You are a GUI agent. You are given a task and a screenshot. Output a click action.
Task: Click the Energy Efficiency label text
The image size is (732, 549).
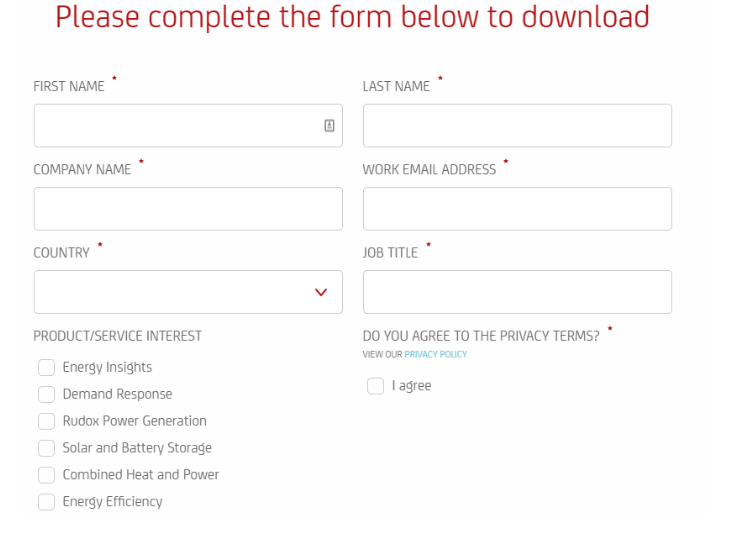click(113, 502)
